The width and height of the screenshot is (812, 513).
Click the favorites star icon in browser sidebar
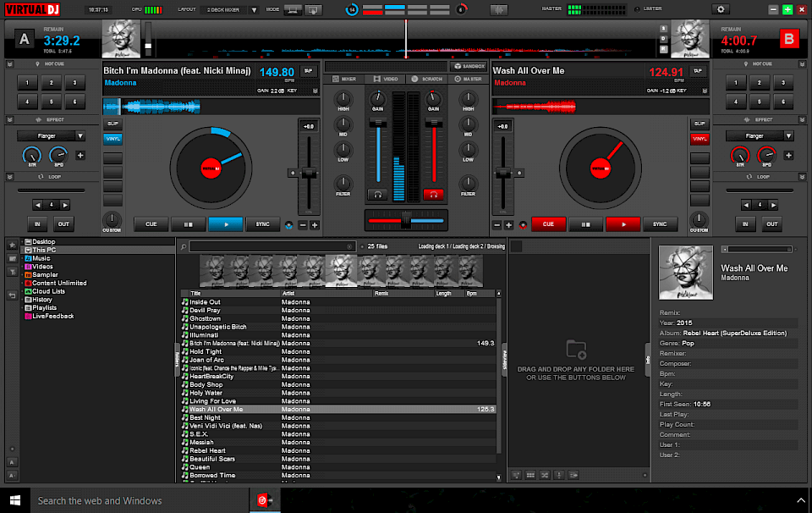13,245
